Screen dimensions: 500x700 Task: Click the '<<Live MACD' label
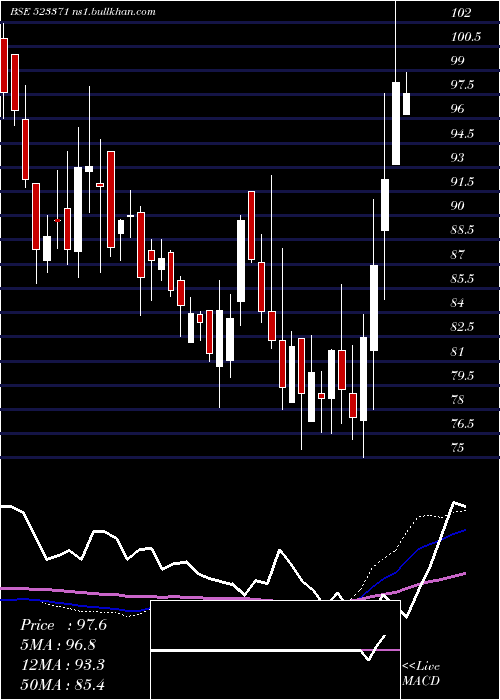pos(421,673)
